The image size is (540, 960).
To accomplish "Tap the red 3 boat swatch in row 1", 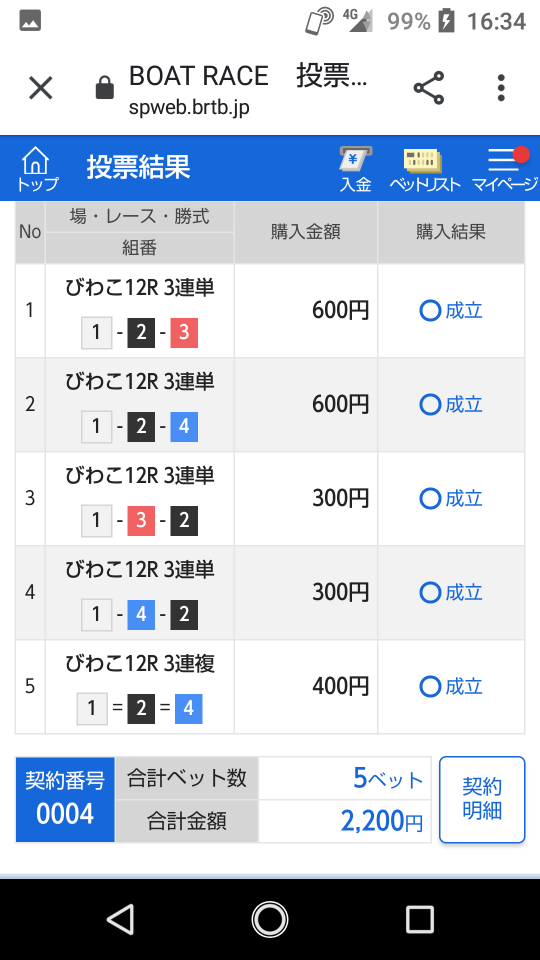I will click(184, 333).
